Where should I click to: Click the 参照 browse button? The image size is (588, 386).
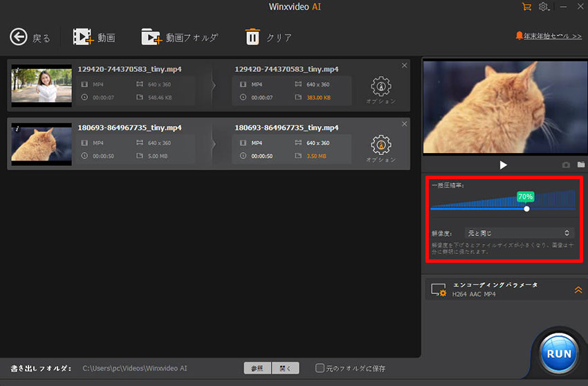(x=257, y=368)
